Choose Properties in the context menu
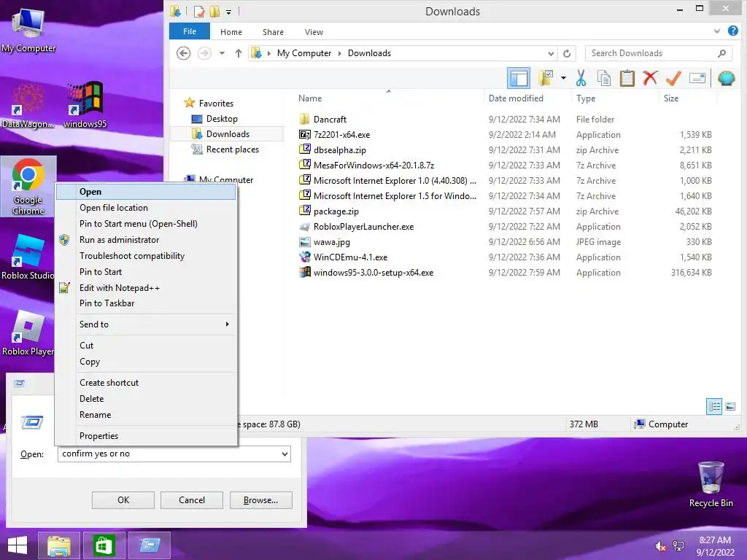747x560 pixels. click(146, 436)
